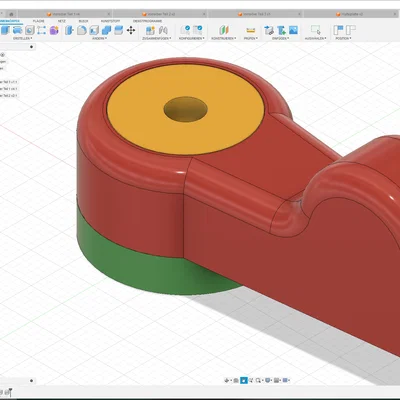Switch to the Fläche ribbon tab

(x=38, y=21)
